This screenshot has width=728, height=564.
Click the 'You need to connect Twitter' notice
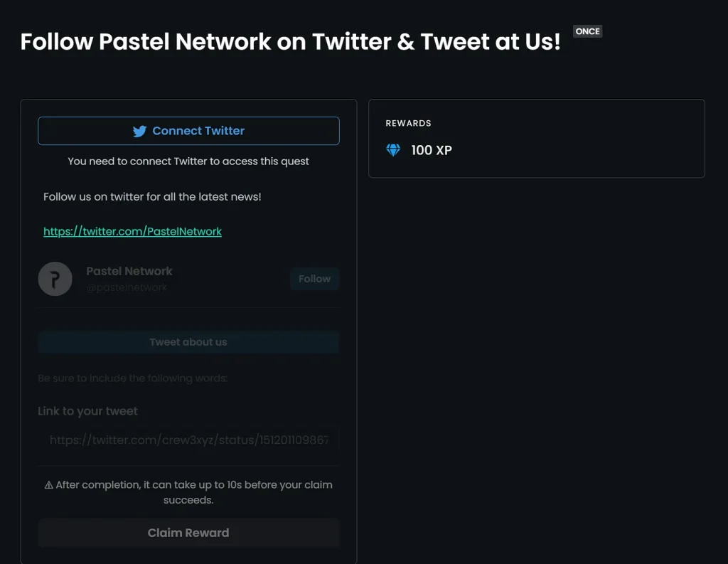(x=188, y=161)
